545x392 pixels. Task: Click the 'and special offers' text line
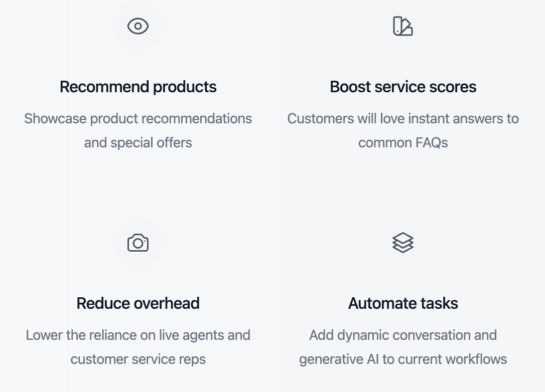click(x=138, y=143)
